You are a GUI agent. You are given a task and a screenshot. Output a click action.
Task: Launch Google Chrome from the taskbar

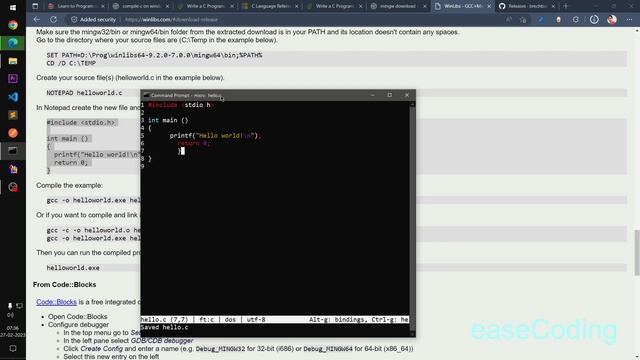point(13,25)
